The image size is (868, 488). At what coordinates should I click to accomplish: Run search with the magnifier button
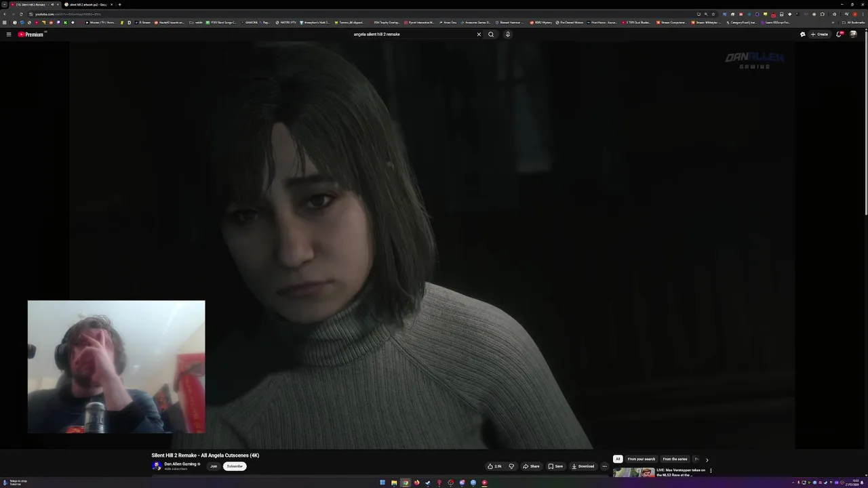point(491,35)
